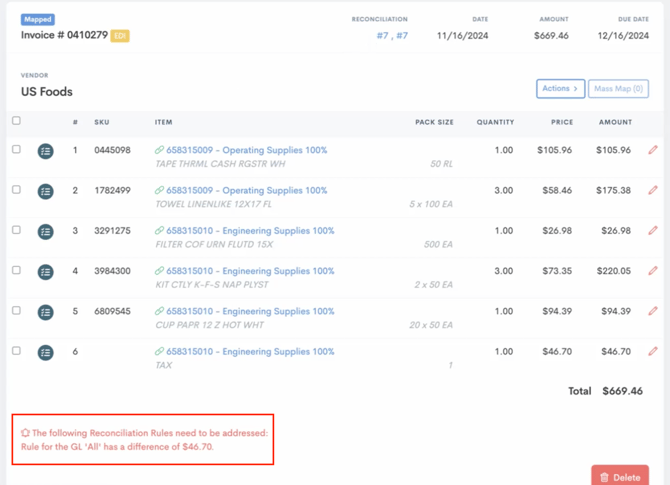670x485 pixels.
Task: Click the list icon for row 1
Action: point(45,151)
